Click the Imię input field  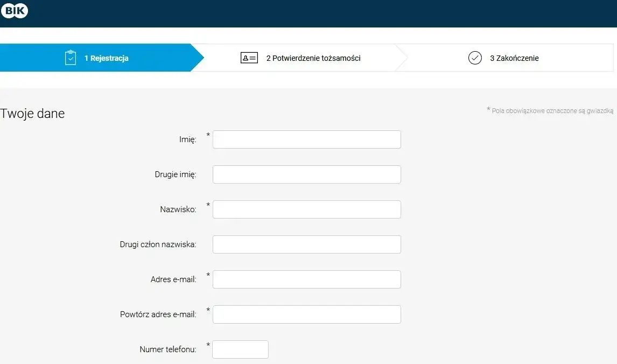[306, 139]
